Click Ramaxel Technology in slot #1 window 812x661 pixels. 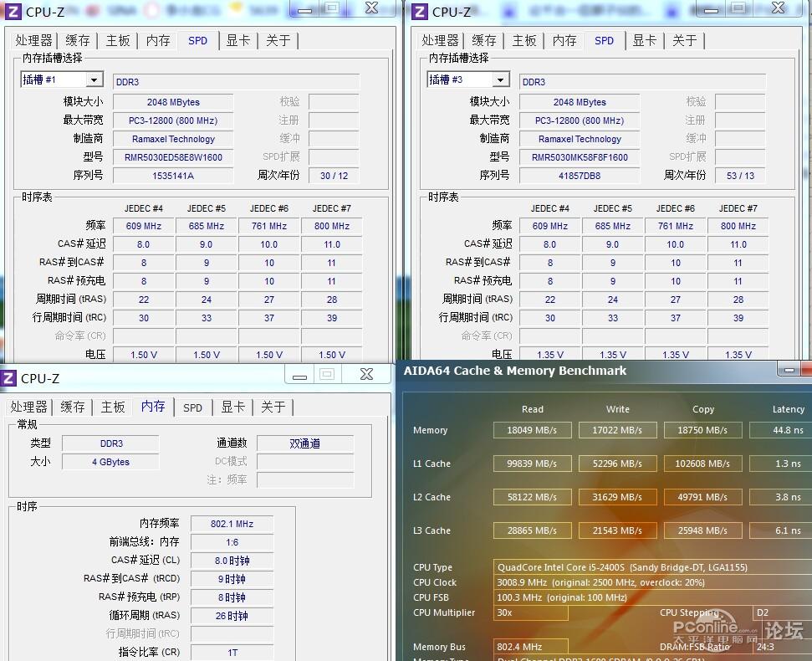click(173, 139)
